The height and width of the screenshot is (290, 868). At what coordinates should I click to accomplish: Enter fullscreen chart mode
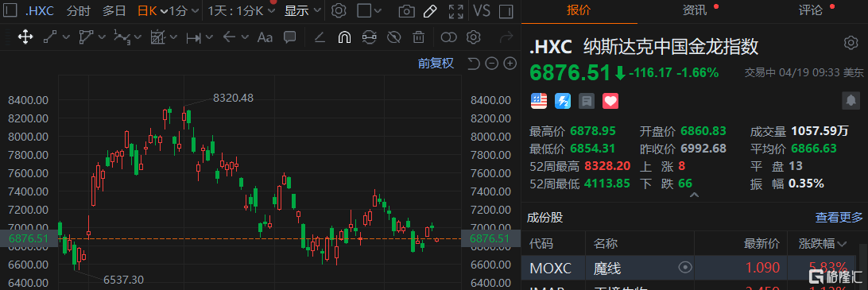click(x=455, y=11)
